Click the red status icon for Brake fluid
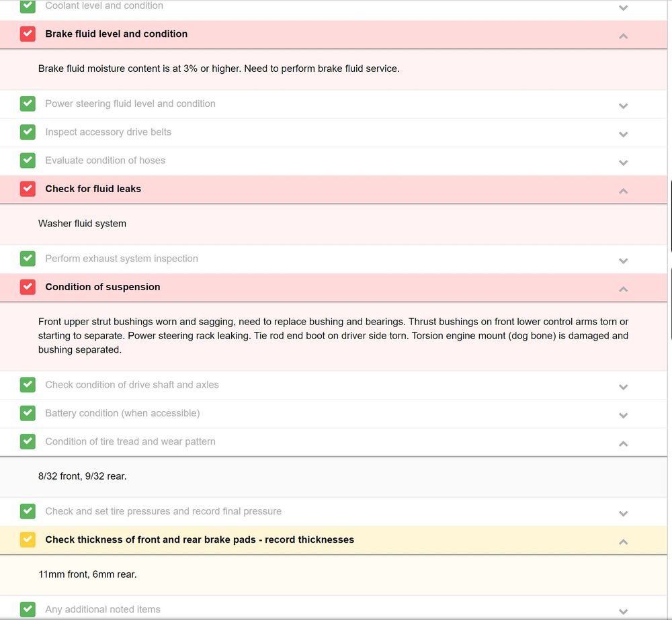This screenshot has width=672, height=620. point(28,34)
